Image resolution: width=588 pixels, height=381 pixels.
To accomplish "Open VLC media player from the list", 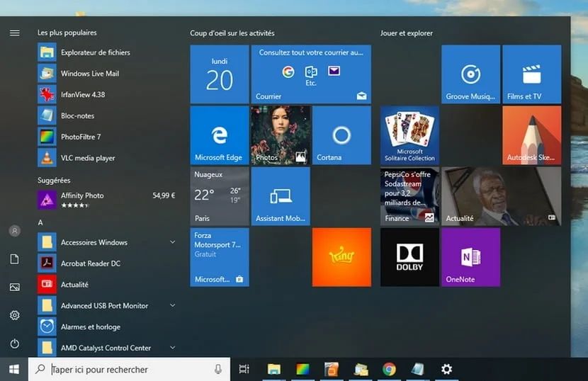I will coord(87,158).
